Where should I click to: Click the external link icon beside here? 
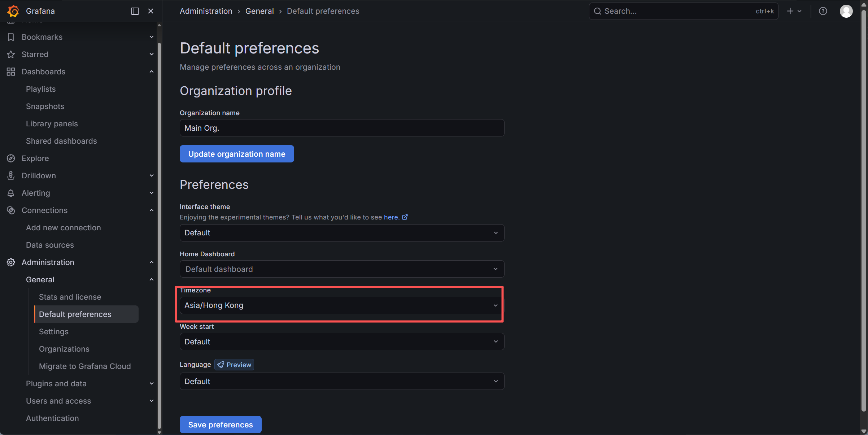405,217
